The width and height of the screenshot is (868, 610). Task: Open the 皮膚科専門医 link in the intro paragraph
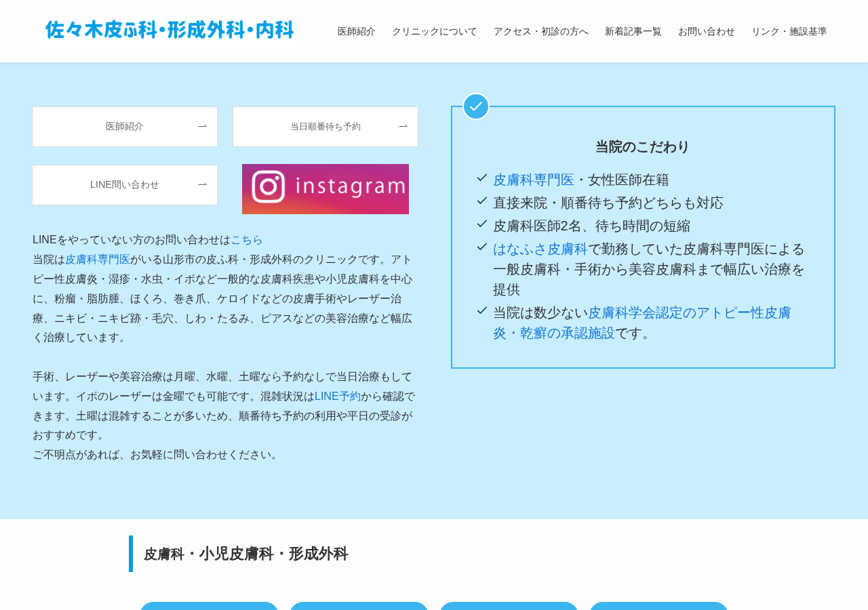pyautogui.click(x=98, y=260)
